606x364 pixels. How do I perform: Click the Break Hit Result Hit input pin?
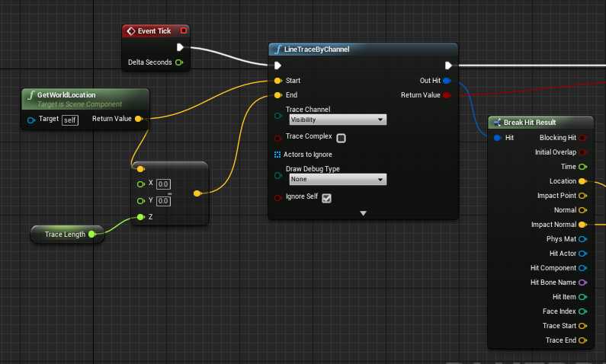point(498,138)
